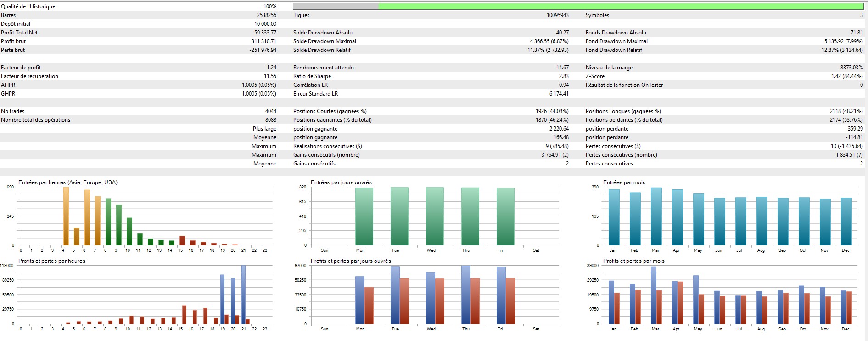The width and height of the screenshot is (868, 341).
Task: Click Solde Drawdown Maximal value 4 366.55 (6.87%)
Action: pyautogui.click(x=549, y=41)
